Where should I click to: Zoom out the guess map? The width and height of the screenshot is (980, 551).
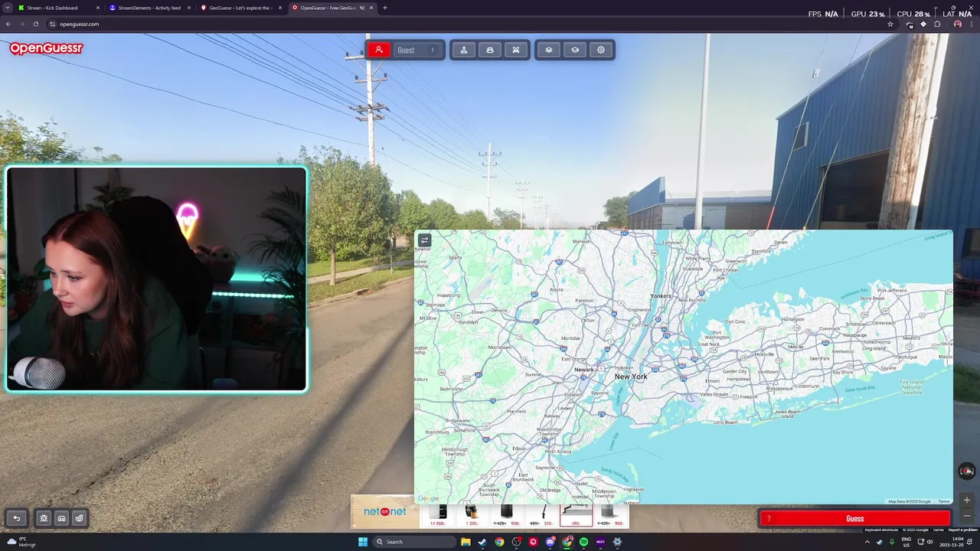(966, 514)
